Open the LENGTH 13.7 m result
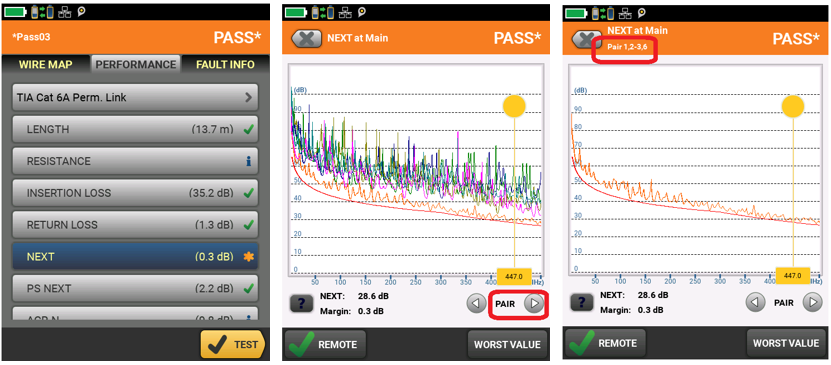 coord(135,129)
